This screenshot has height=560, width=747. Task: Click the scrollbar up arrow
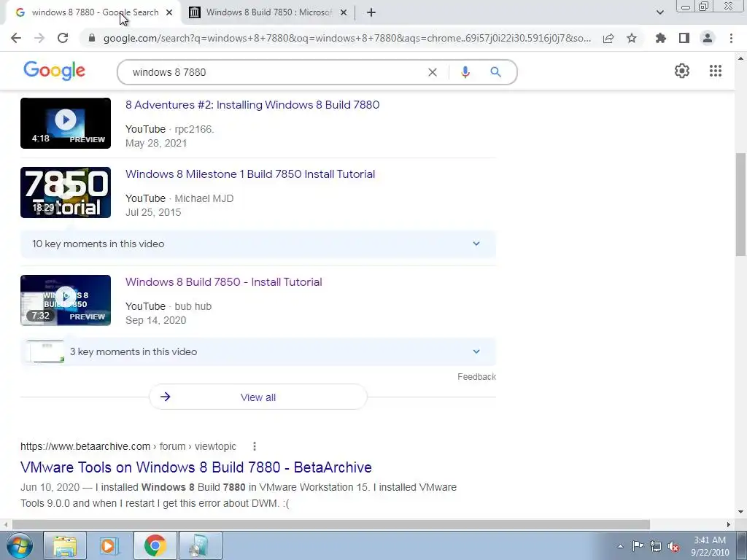pos(740,58)
